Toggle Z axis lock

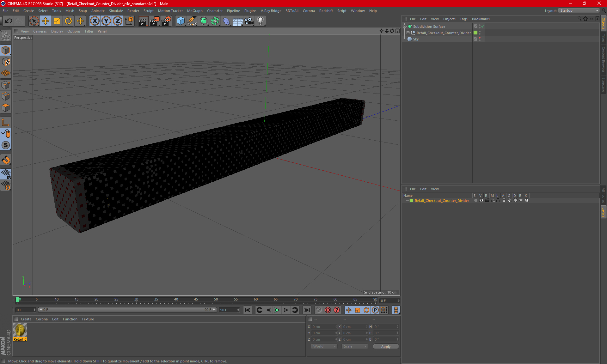[x=118, y=21]
